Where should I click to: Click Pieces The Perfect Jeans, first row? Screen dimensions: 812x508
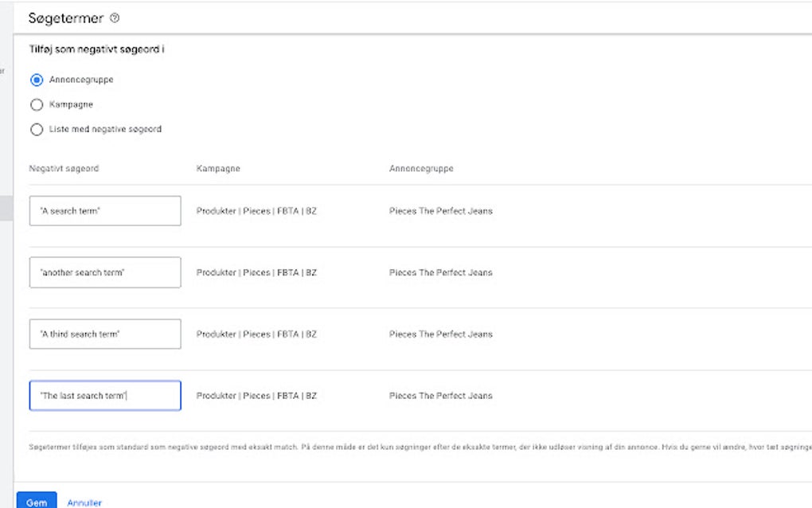tap(440, 211)
